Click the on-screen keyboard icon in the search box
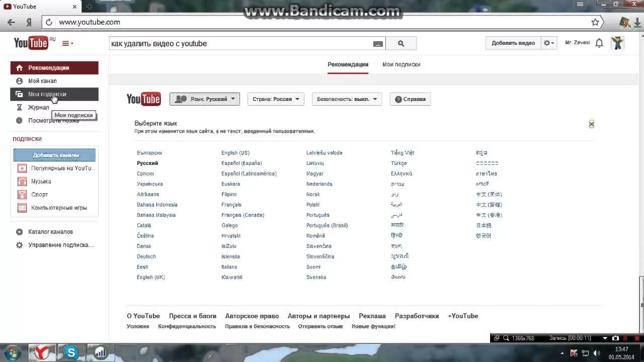644x362 pixels. [x=378, y=44]
